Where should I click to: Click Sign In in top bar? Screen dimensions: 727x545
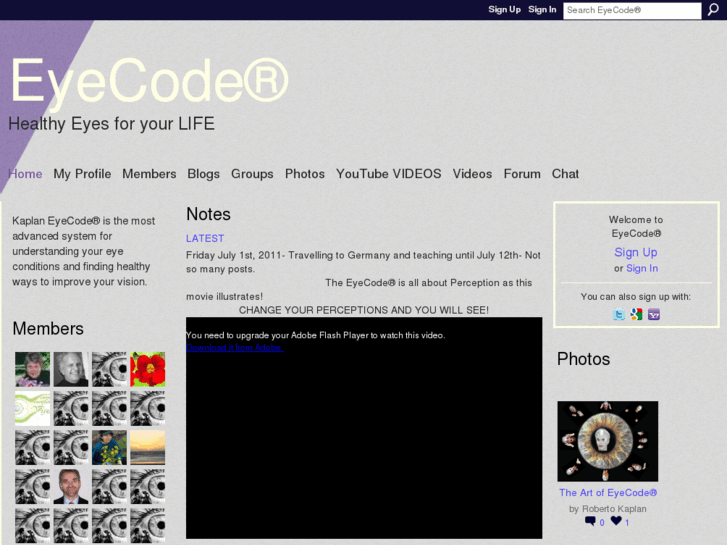[x=542, y=9]
